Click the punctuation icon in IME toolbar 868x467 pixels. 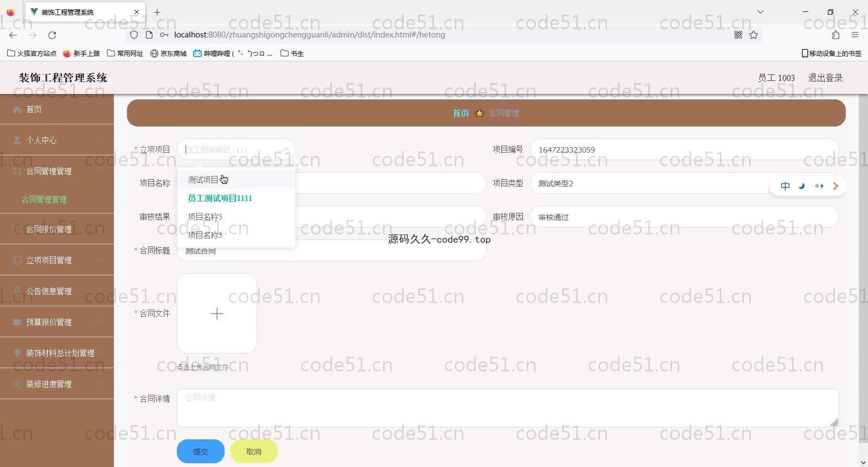point(819,186)
